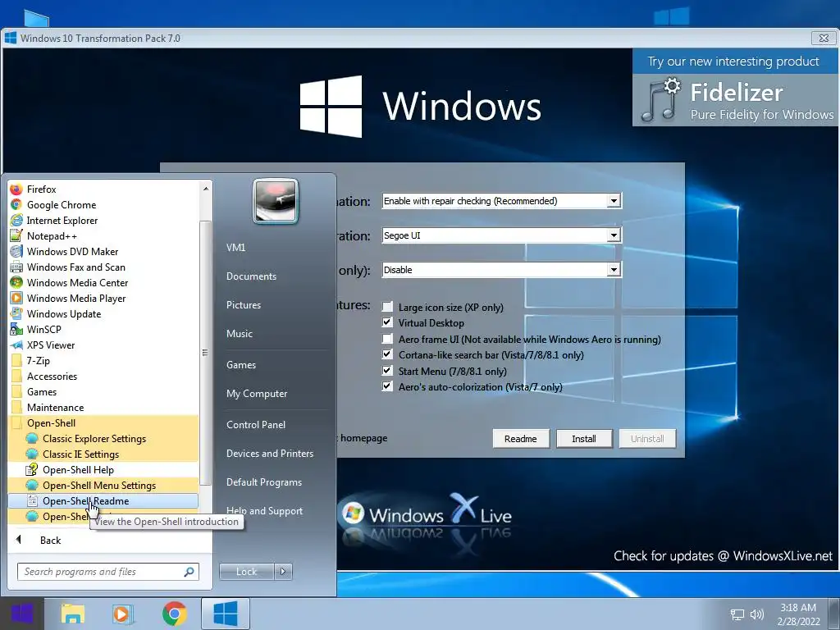Open the media player taskbar icon
The width and height of the screenshot is (840, 630).
click(x=123, y=614)
